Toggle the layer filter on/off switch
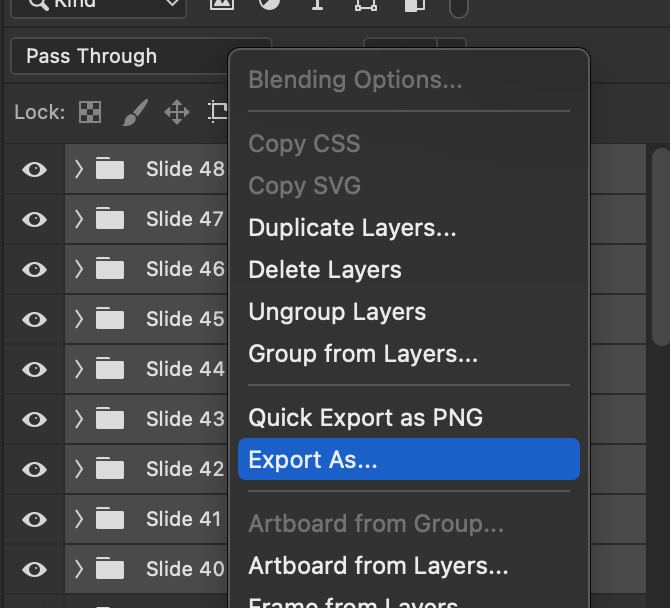This screenshot has height=608, width=670. pyautogui.click(x=459, y=8)
